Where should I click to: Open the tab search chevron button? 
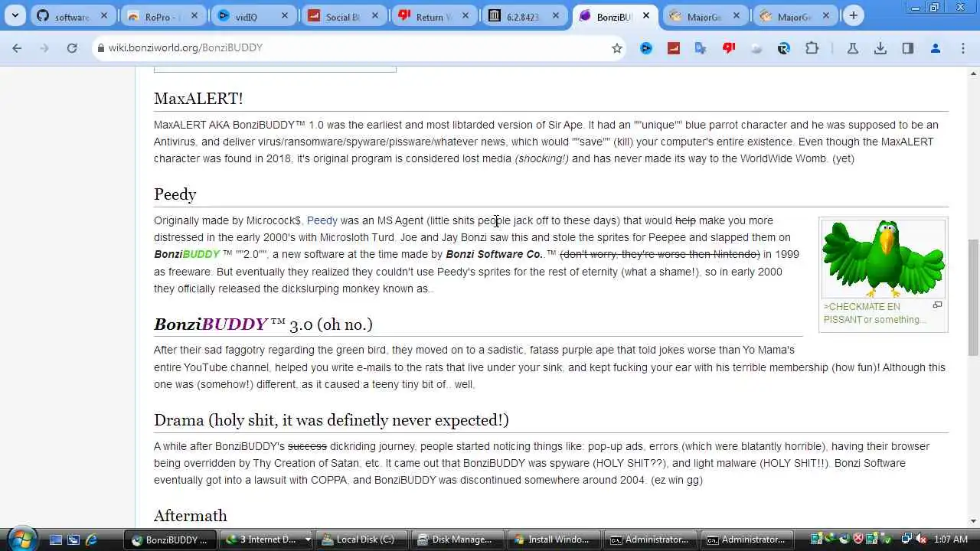pos(15,15)
